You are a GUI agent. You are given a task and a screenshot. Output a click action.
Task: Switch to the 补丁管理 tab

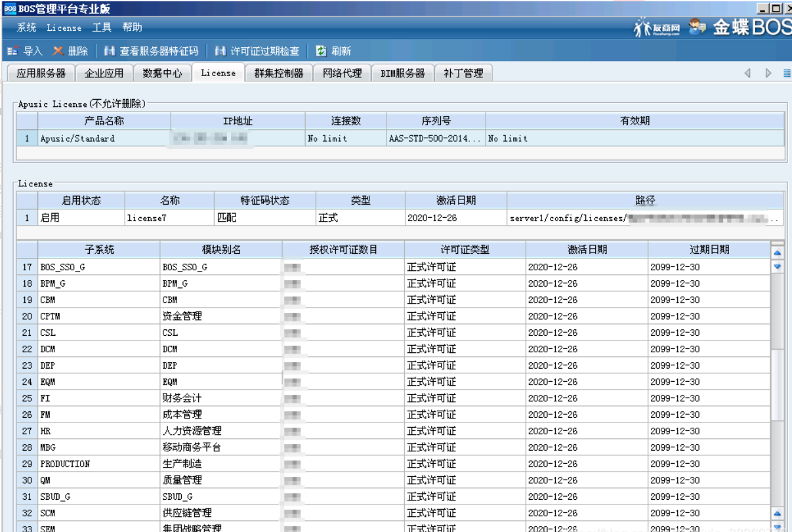pyautogui.click(x=464, y=73)
